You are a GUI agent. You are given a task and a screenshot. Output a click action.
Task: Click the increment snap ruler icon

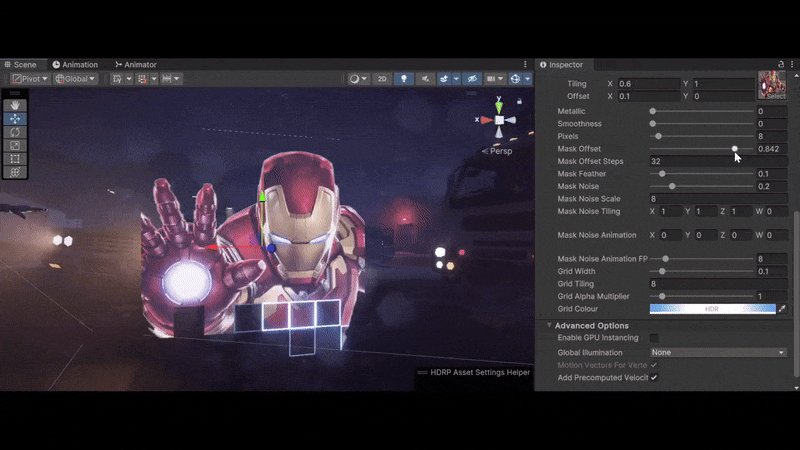point(167,79)
